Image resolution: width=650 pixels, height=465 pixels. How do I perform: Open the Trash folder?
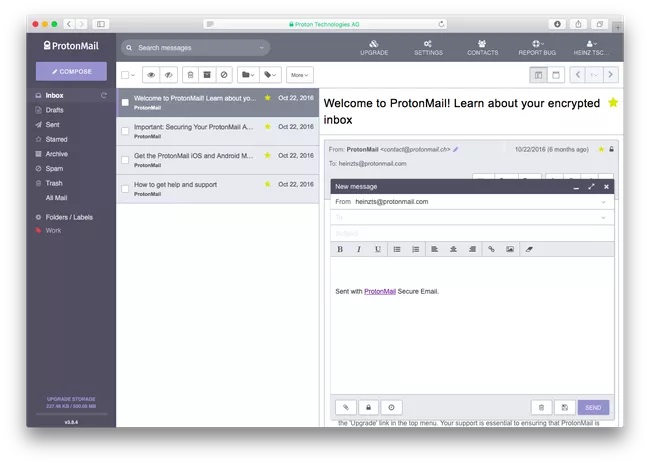(x=54, y=183)
